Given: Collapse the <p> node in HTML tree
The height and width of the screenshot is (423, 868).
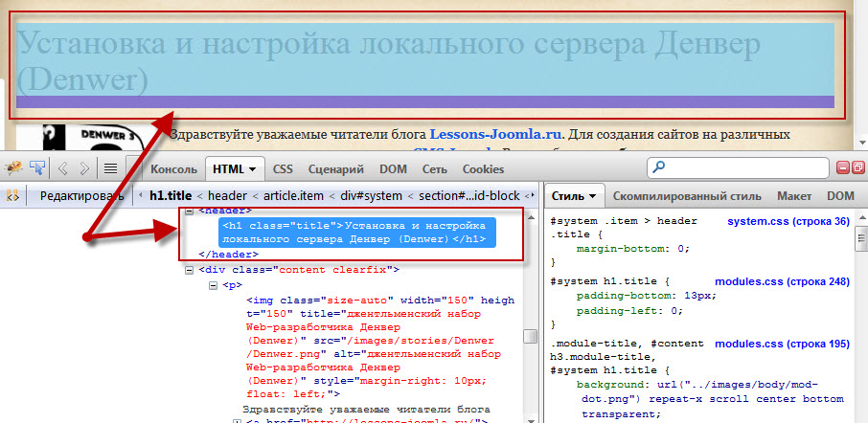Looking at the screenshot, I should [213, 286].
